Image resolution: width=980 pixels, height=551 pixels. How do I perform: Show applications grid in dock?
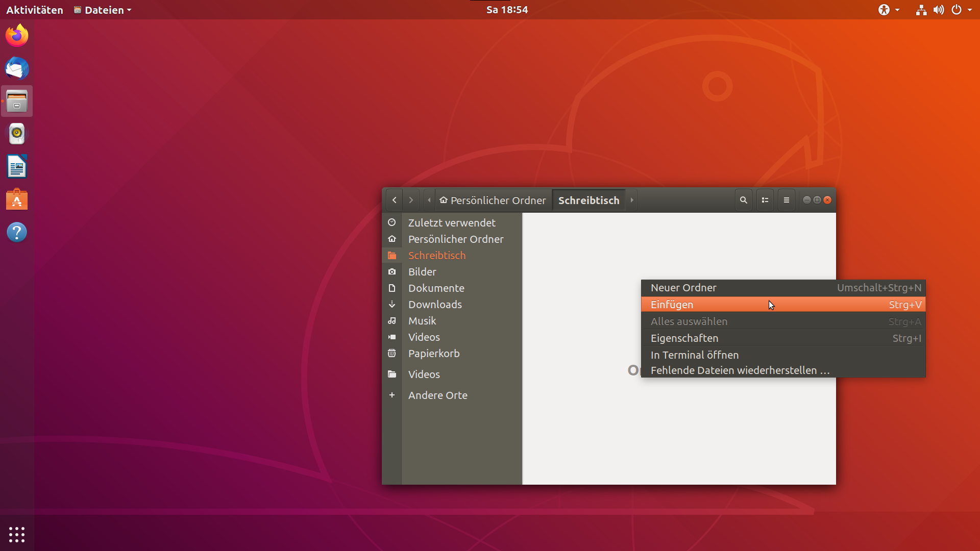coord(17,534)
